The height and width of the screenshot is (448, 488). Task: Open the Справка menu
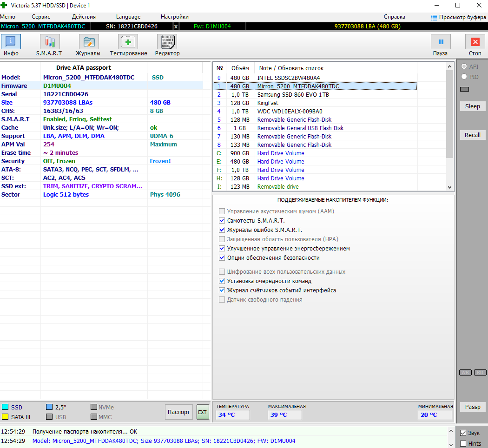[x=394, y=17]
